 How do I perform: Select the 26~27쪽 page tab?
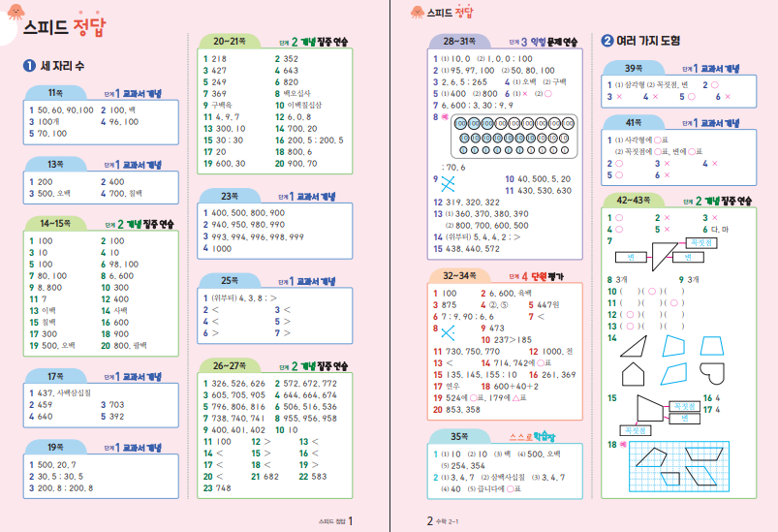pyautogui.click(x=230, y=365)
